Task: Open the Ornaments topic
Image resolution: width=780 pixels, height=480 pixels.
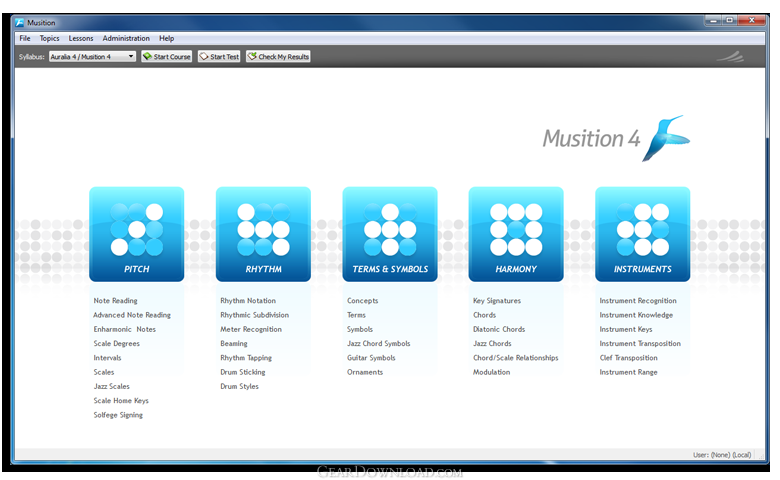Action: 365,372
